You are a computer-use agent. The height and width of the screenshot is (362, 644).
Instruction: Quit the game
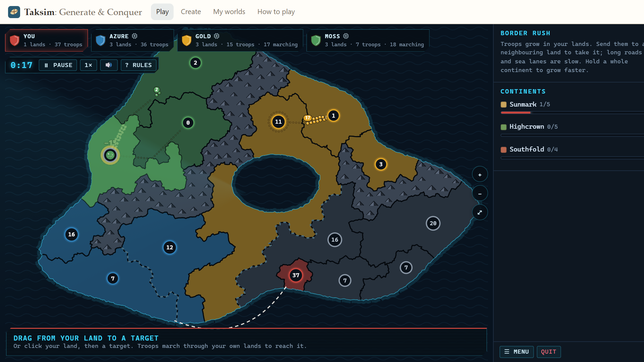(549, 352)
